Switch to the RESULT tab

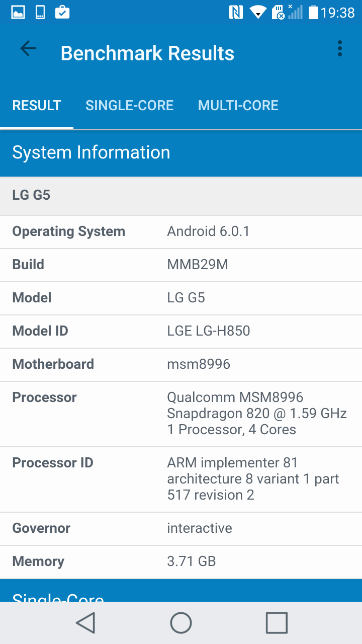click(x=37, y=105)
